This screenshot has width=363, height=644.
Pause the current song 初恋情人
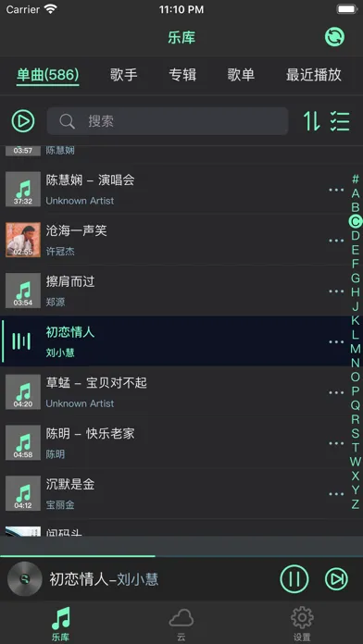[294, 579]
